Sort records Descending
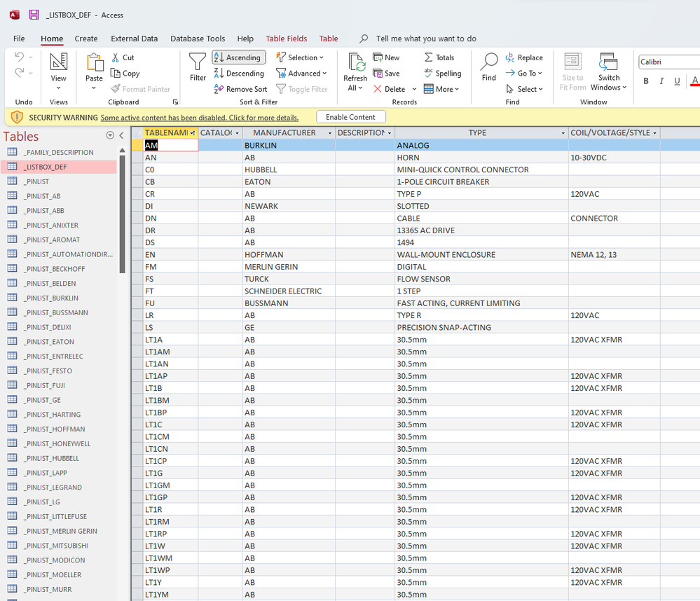Screen dimensions: 700x601 (x=239, y=73)
